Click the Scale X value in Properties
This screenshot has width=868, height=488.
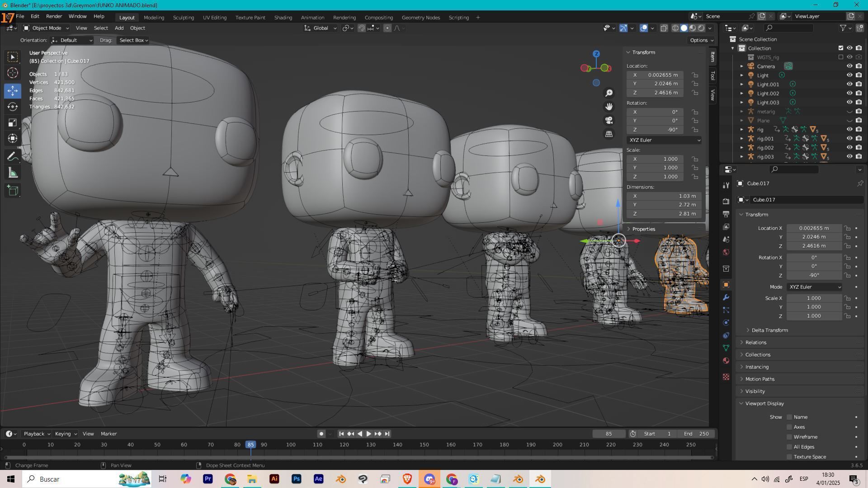pyautogui.click(x=814, y=298)
